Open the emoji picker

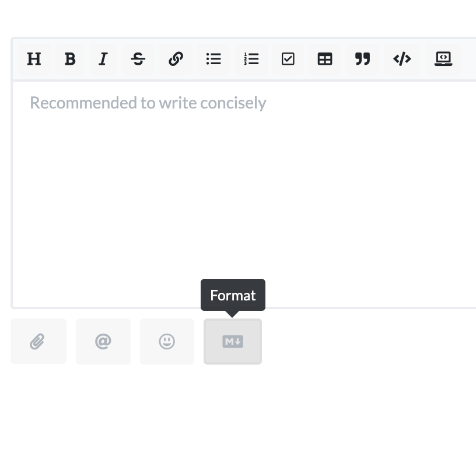pyautogui.click(x=167, y=341)
